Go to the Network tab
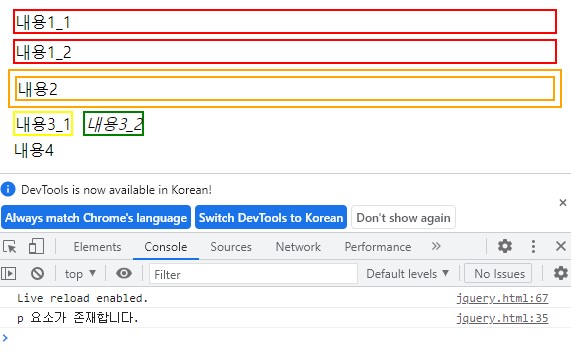The height and width of the screenshot is (364, 571). pos(298,247)
